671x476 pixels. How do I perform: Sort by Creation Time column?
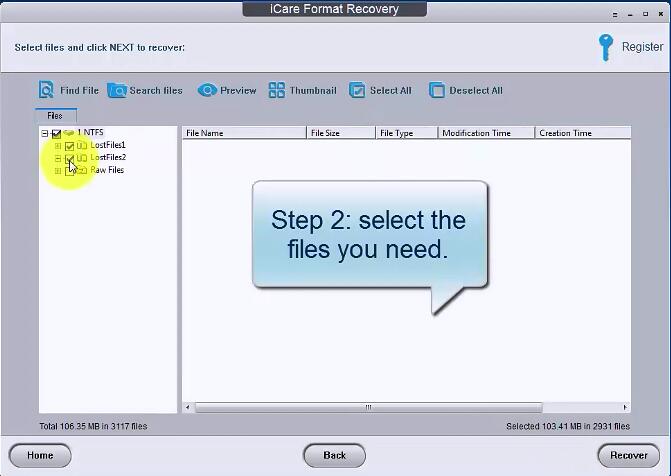point(583,133)
